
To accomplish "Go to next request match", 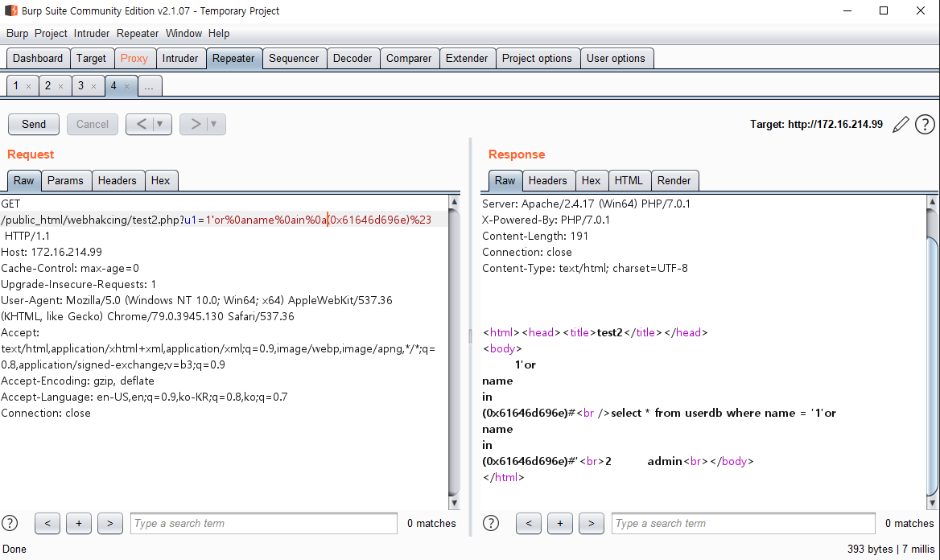I will pyautogui.click(x=109, y=524).
